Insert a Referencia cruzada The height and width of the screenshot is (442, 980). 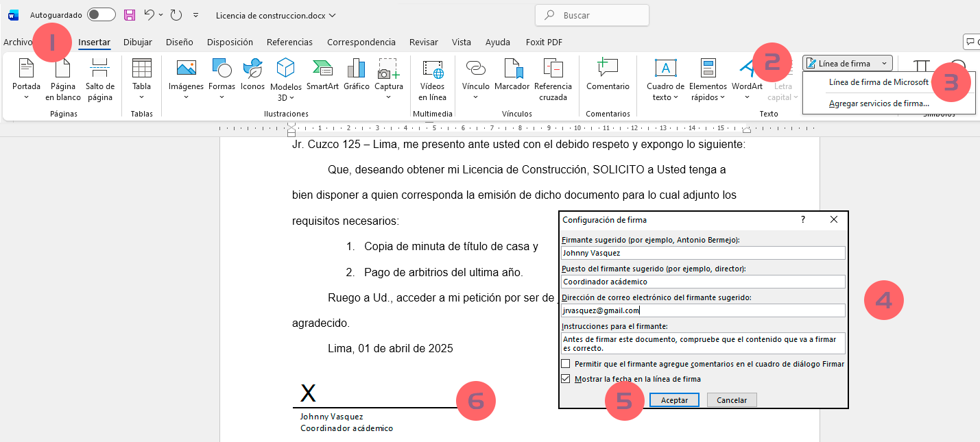click(x=553, y=79)
